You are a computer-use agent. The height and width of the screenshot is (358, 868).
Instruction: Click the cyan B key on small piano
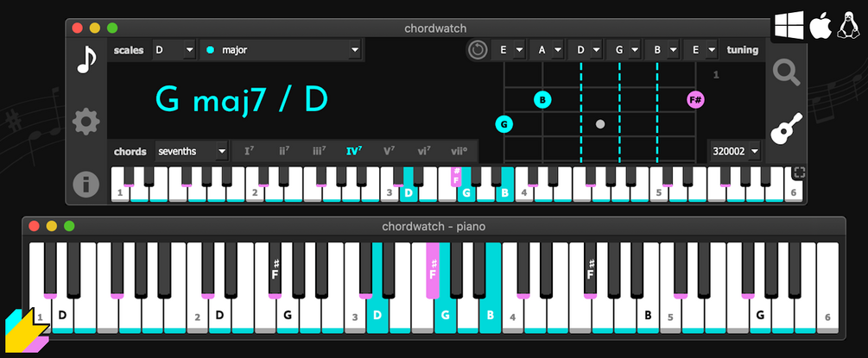point(505,192)
